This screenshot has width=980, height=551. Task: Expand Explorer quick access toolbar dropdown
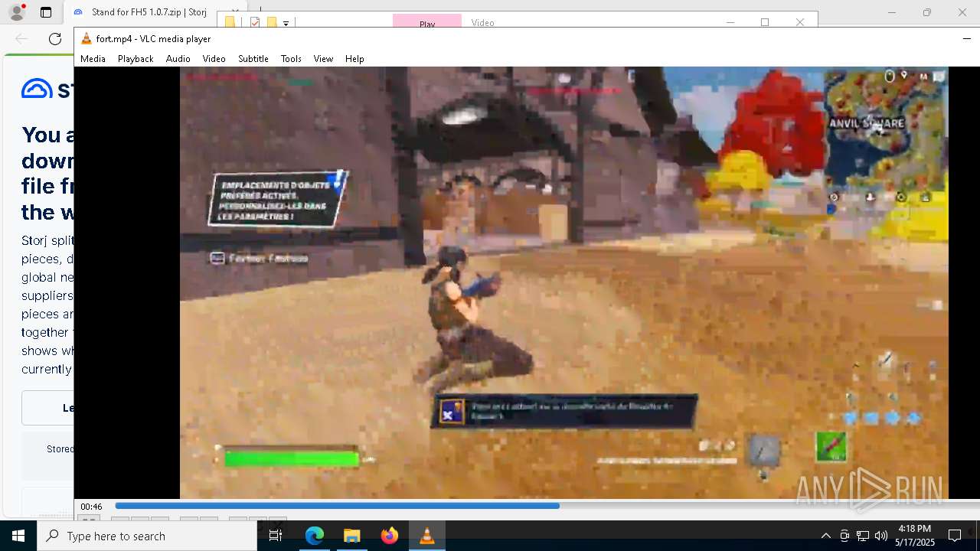tap(286, 23)
